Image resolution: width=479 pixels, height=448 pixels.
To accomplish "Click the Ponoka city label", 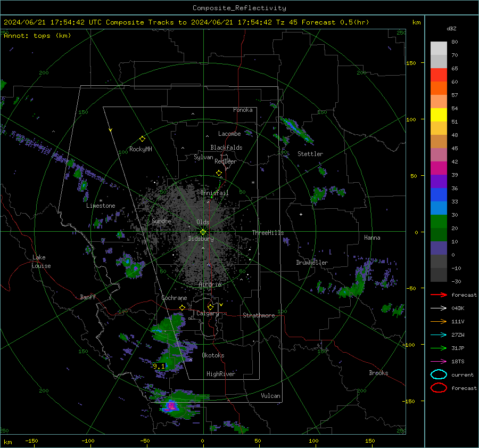I will 243,110.
